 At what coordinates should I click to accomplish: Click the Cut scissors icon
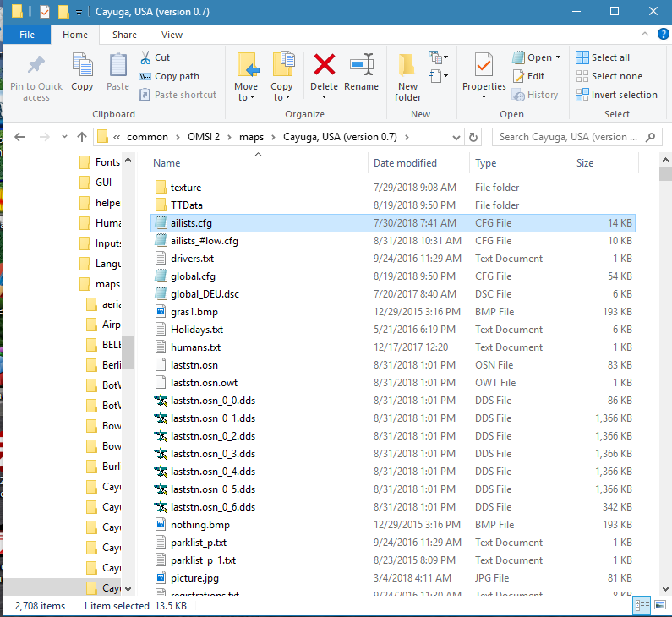click(145, 57)
